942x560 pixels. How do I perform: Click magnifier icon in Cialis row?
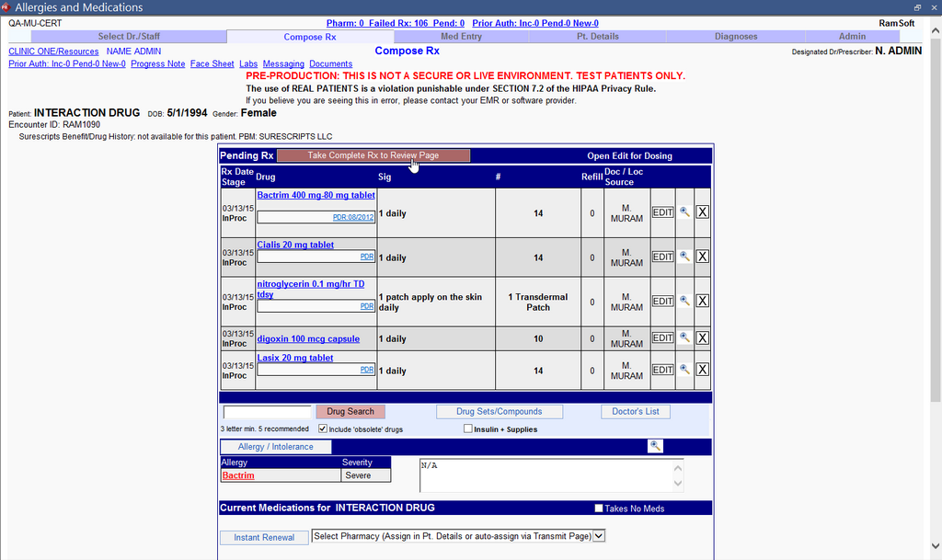(x=684, y=257)
